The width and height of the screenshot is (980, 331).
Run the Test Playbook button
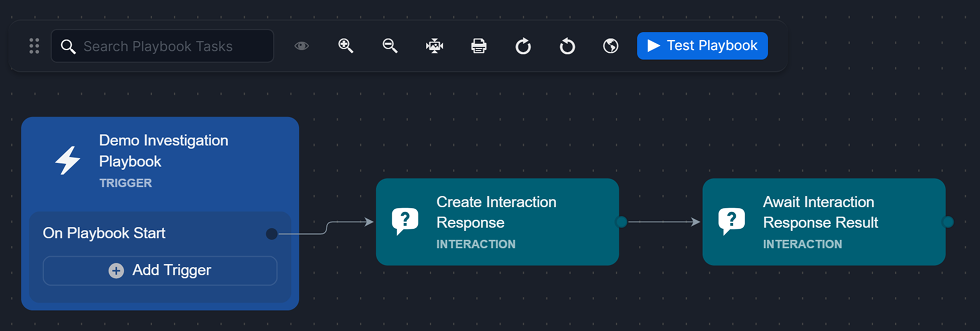click(x=702, y=46)
